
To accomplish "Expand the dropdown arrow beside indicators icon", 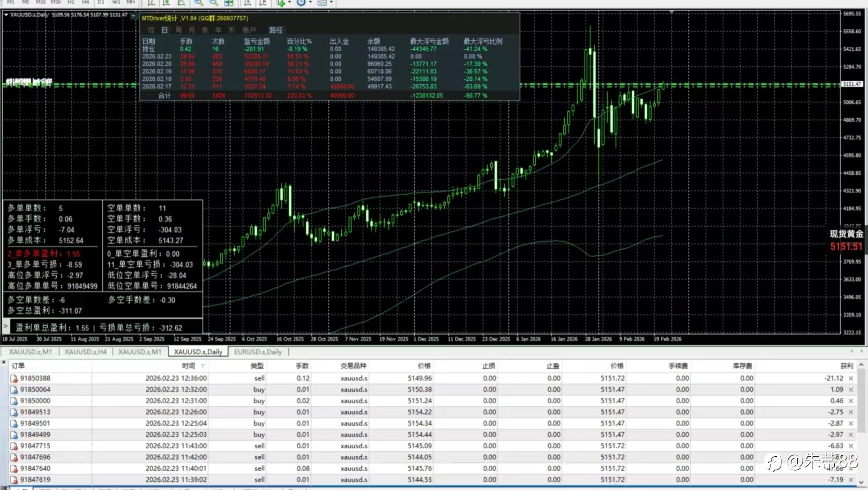I will (x=289, y=2).
